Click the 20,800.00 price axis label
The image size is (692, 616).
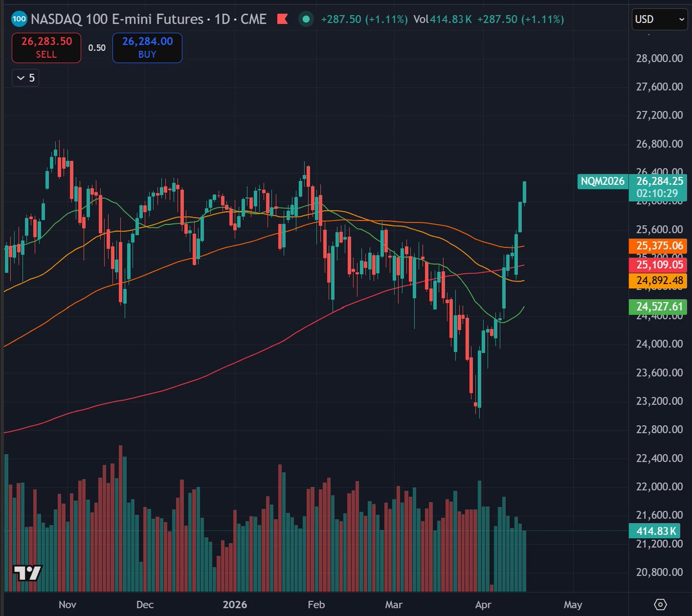(660, 572)
